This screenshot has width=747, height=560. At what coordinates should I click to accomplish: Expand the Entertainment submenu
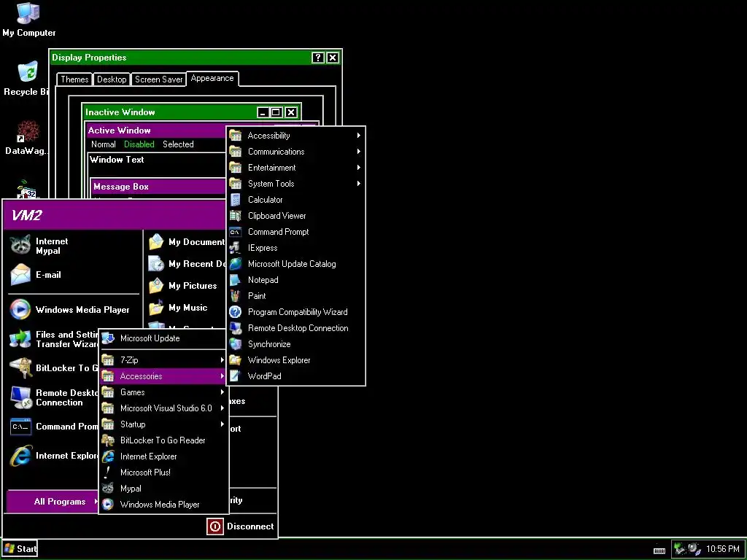click(295, 168)
